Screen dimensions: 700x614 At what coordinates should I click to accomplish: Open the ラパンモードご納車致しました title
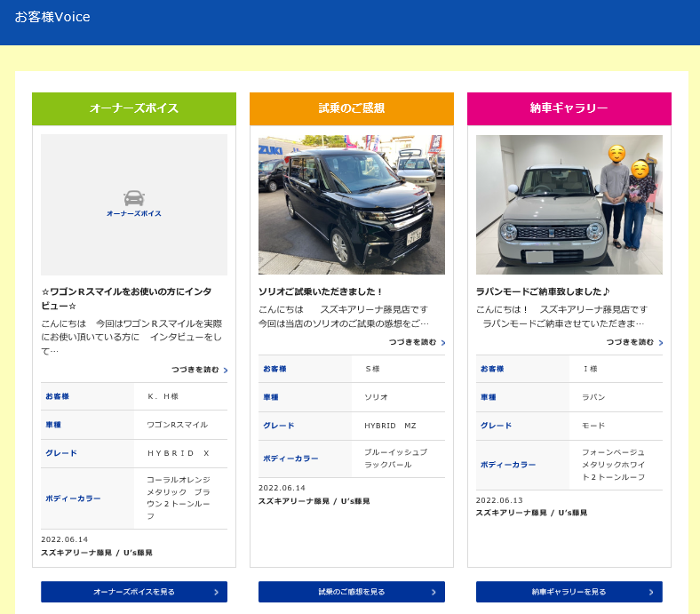543,291
